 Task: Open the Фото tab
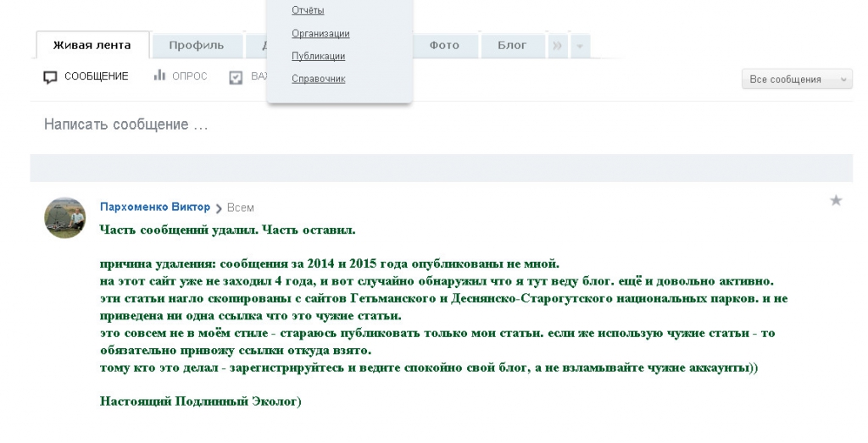click(444, 45)
